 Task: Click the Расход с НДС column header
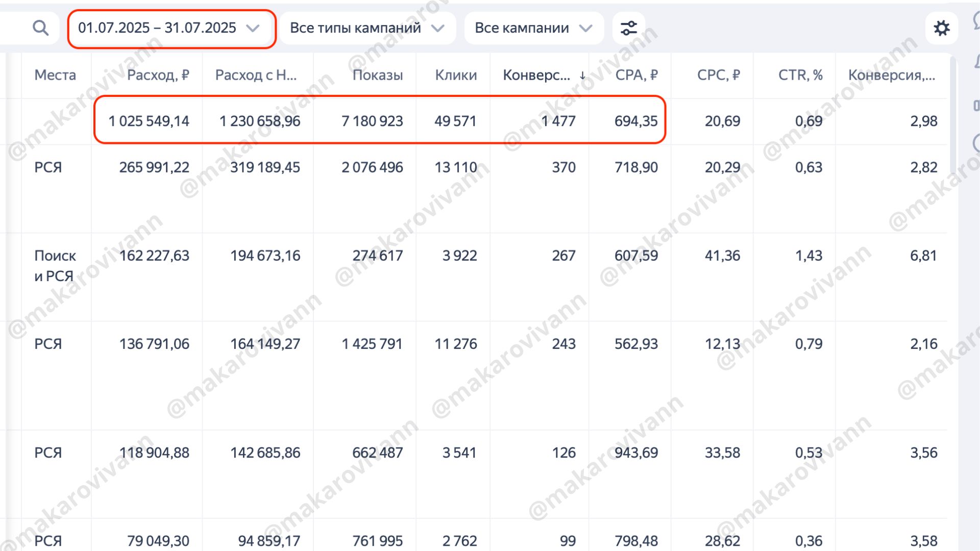[255, 75]
